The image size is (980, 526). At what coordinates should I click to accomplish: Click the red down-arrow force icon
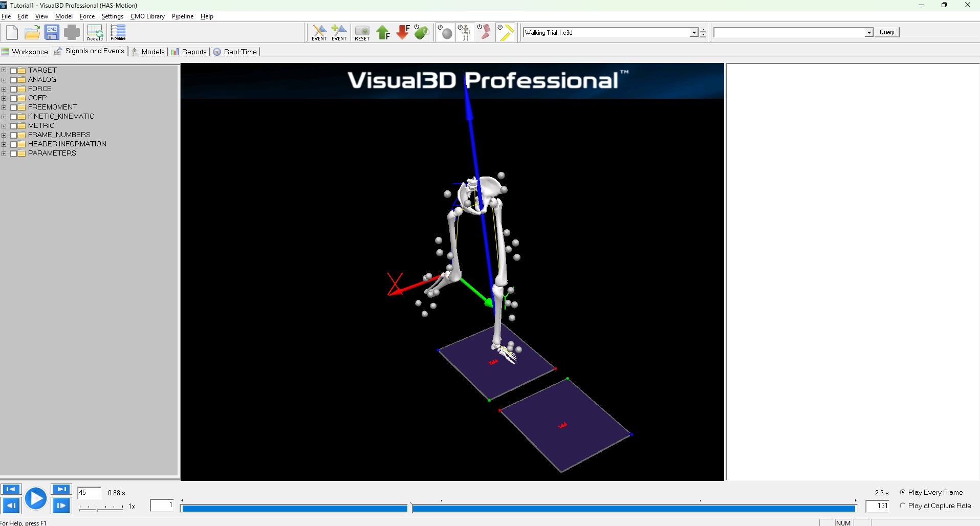pyautogui.click(x=403, y=32)
